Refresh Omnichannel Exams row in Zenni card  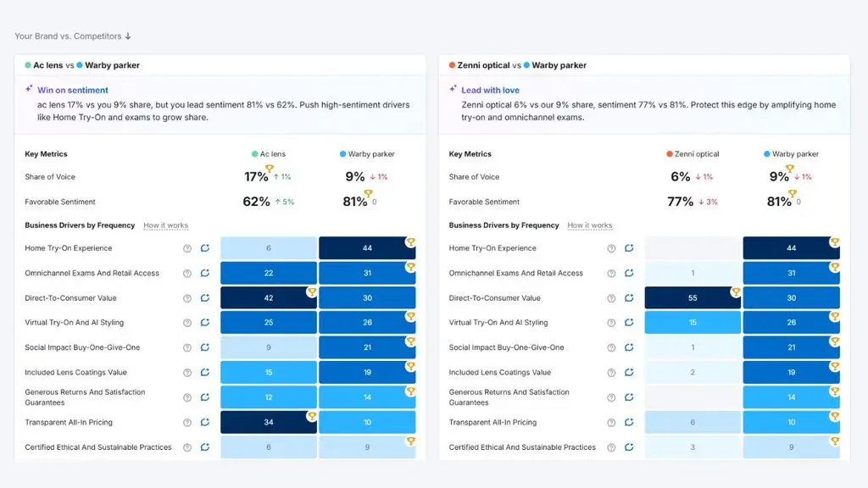(629, 274)
